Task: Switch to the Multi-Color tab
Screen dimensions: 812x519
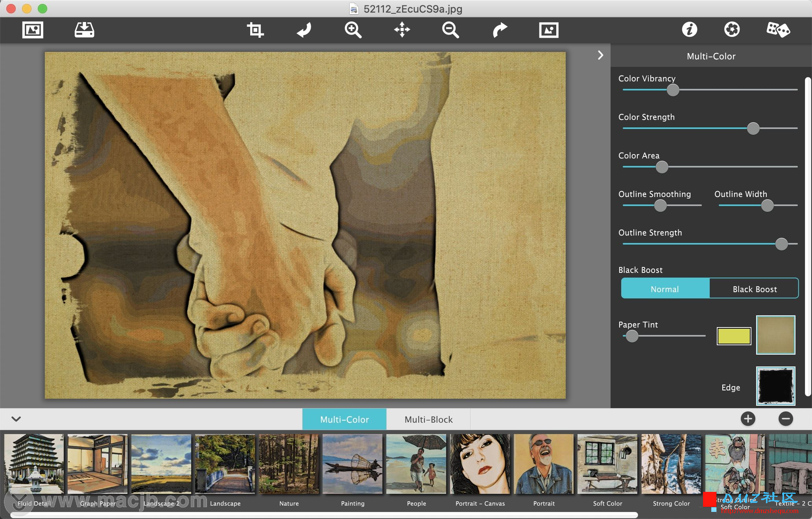Action: [x=344, y=420]
